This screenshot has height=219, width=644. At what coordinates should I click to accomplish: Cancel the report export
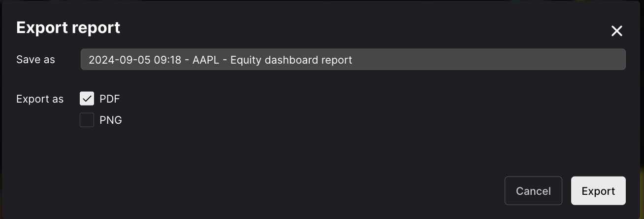[533, 191]
